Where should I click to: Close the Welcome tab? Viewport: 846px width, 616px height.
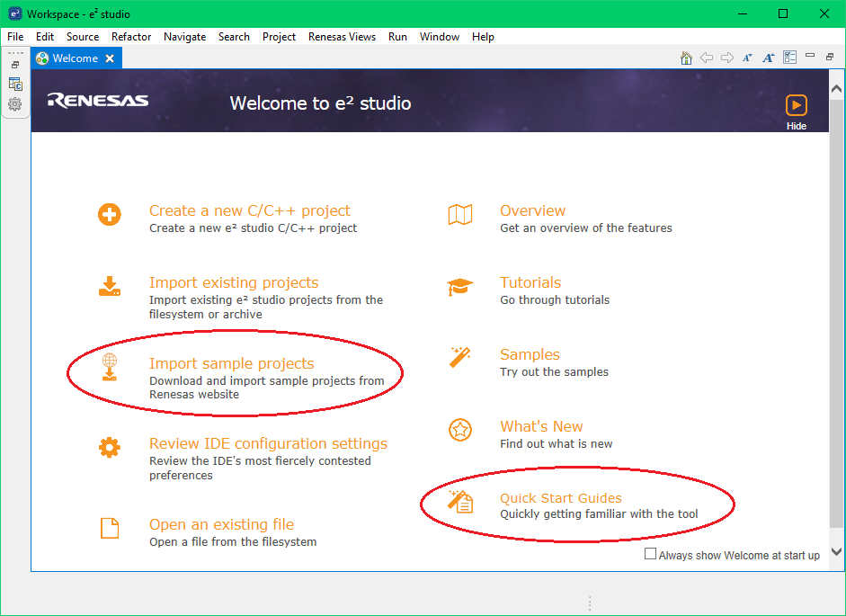coord(110,58)
